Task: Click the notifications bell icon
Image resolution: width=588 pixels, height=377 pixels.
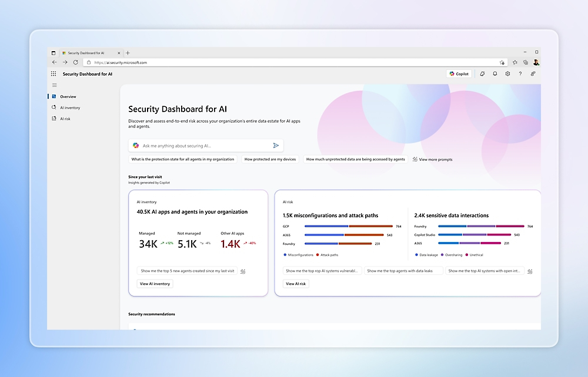Action: tap(495, 74)
